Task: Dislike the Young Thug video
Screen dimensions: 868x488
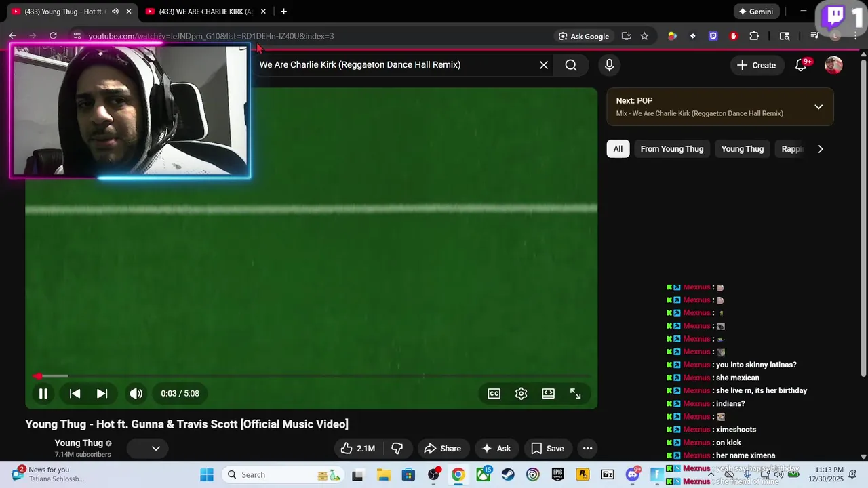Action: (x=397, y=448)
